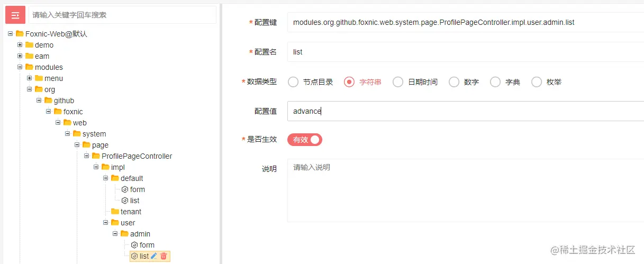644x264 pixels.
Task: Collapse the admin tree node
Action: 115,234
